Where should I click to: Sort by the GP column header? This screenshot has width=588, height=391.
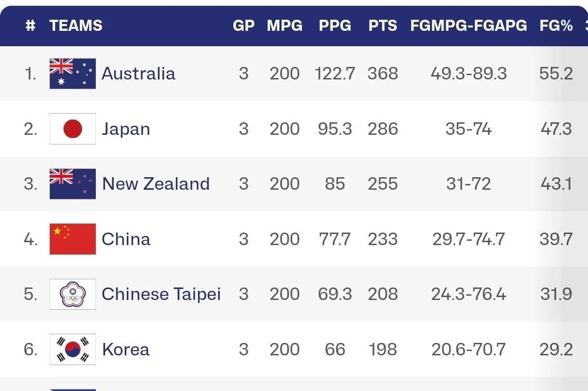[x=243, y=26]
